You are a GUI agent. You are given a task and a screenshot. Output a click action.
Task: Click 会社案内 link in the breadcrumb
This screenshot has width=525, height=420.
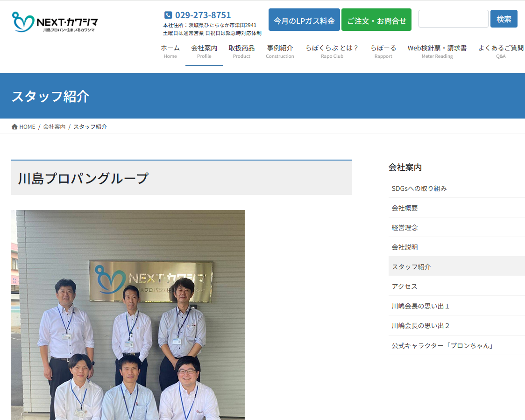coord(54,127)
